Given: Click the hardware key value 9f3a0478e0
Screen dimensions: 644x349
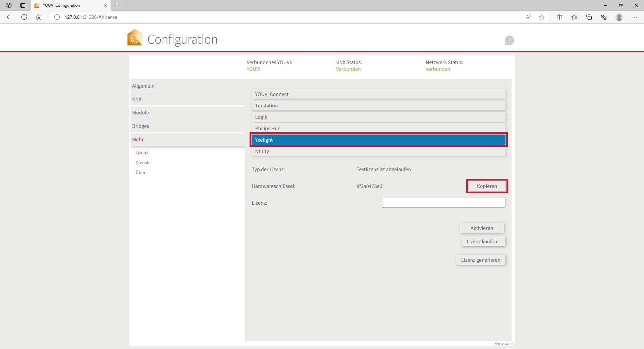Looking at the screenshot, I should [x=369, y=186].
